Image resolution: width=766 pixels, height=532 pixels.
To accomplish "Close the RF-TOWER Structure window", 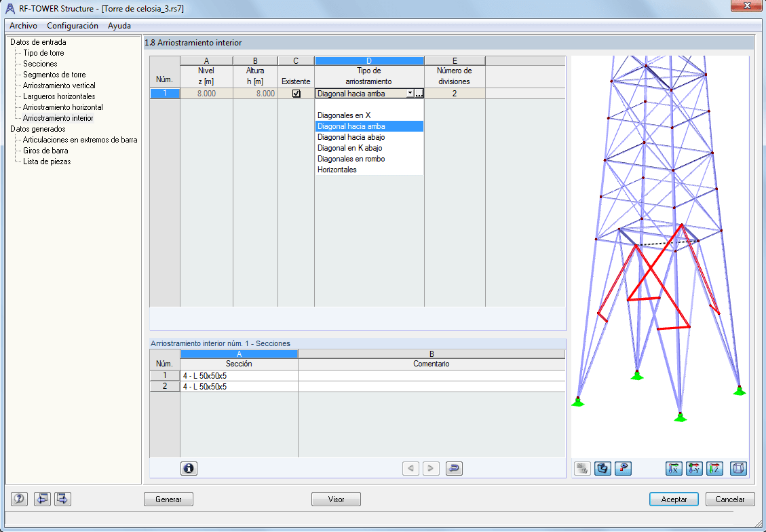I will (x=746, y=6).
